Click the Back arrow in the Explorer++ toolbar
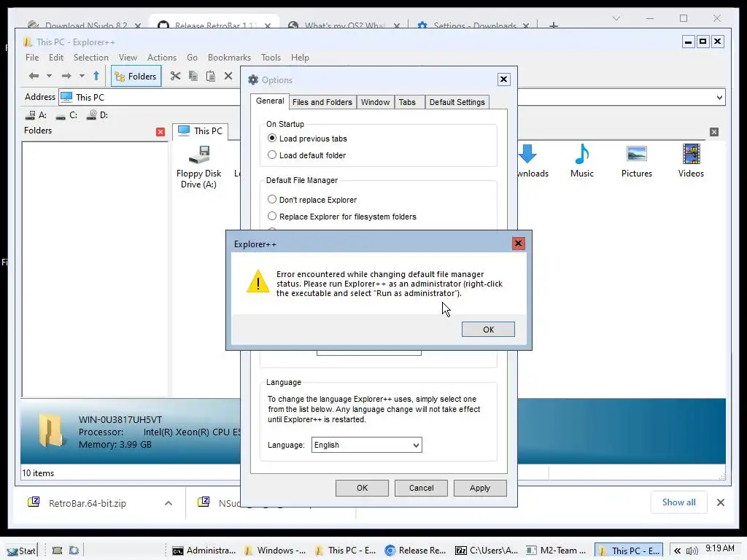 pos(34,76)
